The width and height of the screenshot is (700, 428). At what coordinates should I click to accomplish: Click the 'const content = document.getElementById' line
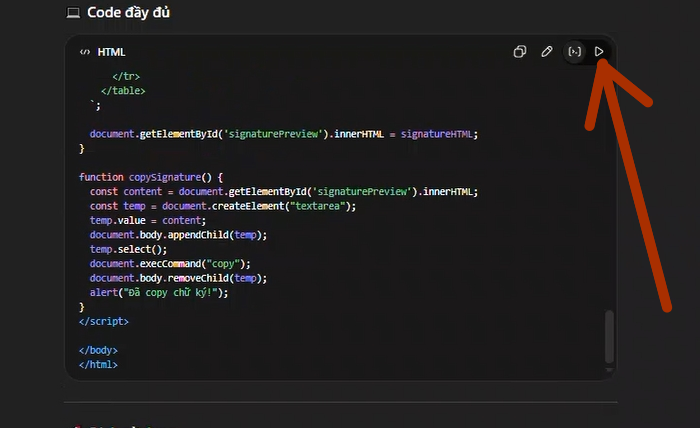(284, 192)
